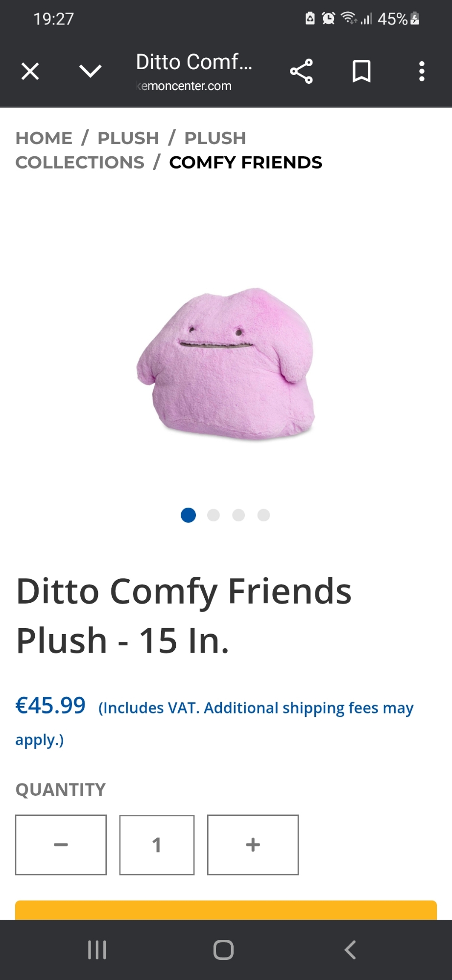View the Ditto plush product image

(x=226, y=363)
